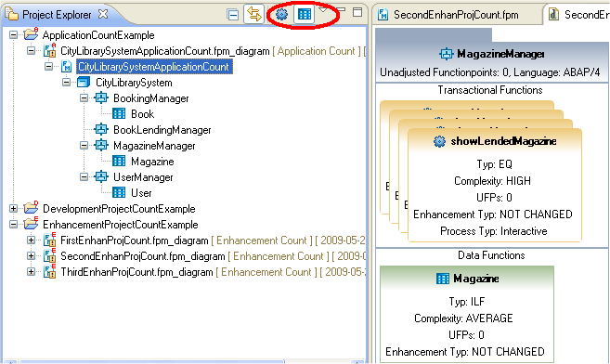The width and height of the screenshot is (610, 364).
Task: Expand the DevelopmentProjectCountExample project
Action: (x=13, y=208)
